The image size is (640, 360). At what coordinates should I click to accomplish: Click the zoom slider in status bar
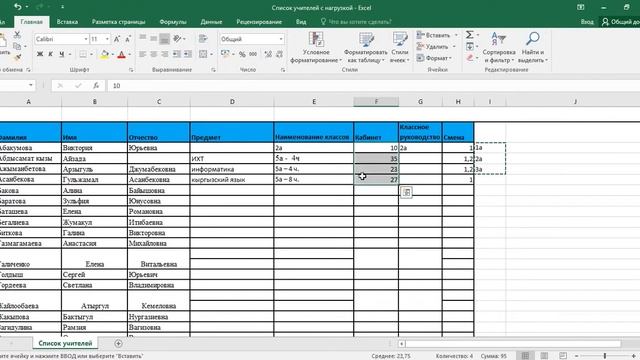pyautogui.click(x=605, y=356)
